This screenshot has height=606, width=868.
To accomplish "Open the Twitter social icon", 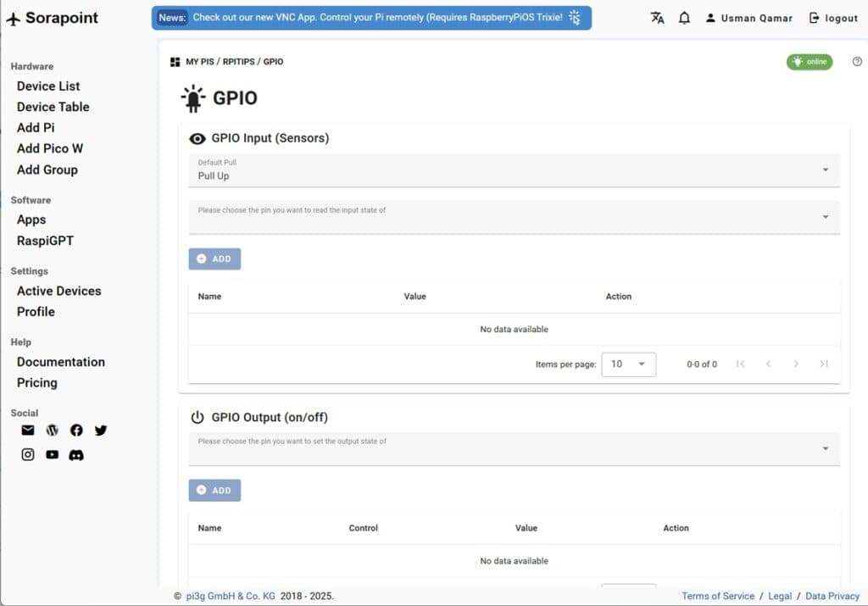I will click(101, 431).
